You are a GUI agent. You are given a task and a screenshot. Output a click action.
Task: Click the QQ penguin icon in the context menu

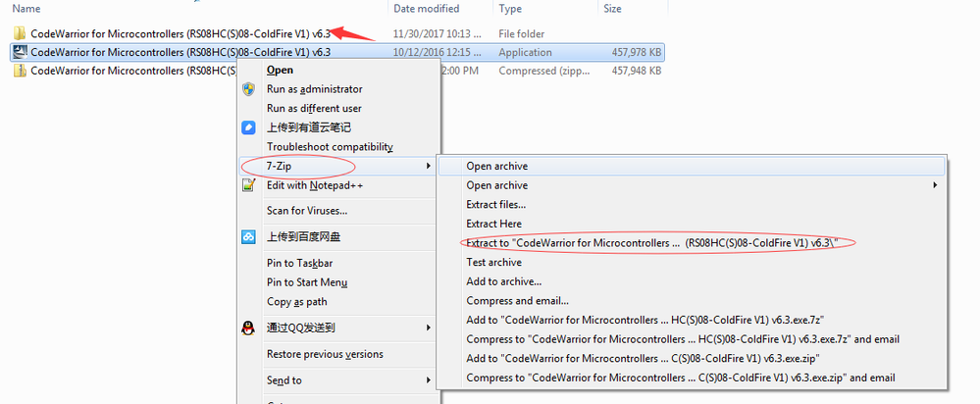point(249,328)
